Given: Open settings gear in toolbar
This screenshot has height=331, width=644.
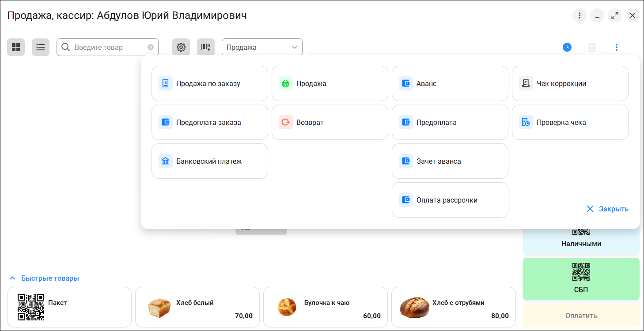Looking at the screenshot, I should coord(181,47).
